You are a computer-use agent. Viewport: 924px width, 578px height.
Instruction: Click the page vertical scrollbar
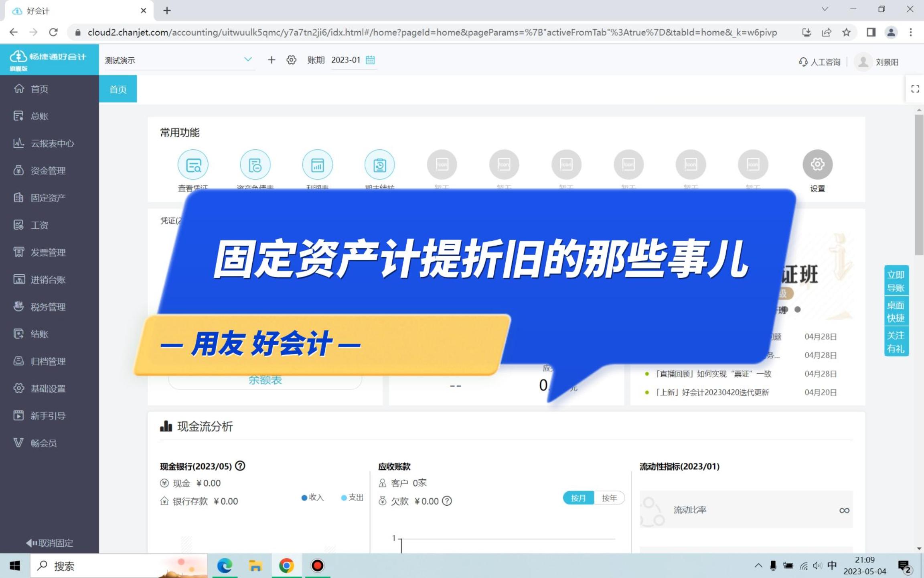[x=919, y=185]
